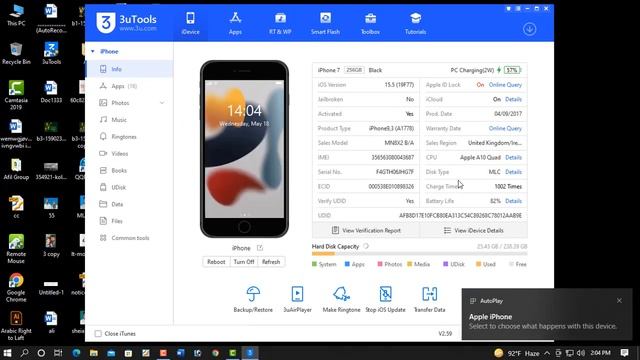Screen dimensions: 640x360
Task: Click the battery percentage indicator
Action: pos(512,70)
